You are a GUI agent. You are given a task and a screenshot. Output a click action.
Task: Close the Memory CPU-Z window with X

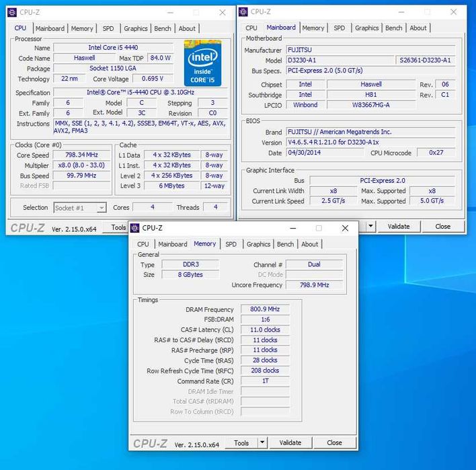tap(345, 228)
